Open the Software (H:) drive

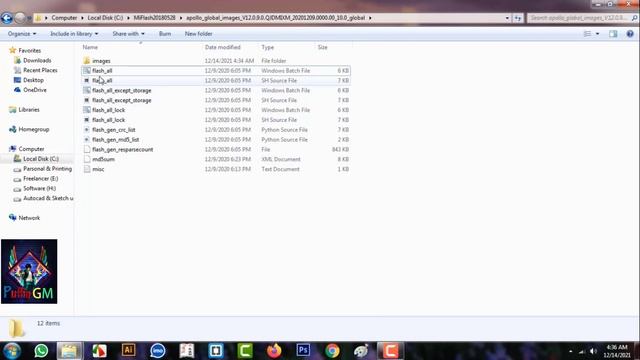click(39, 188)
